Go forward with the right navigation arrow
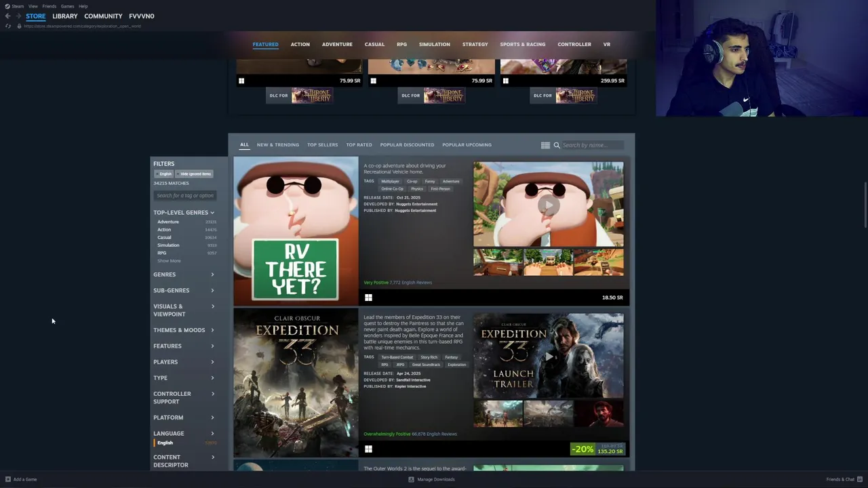Image resolution: width=868 pixels, height=488 pixels. 18,16
